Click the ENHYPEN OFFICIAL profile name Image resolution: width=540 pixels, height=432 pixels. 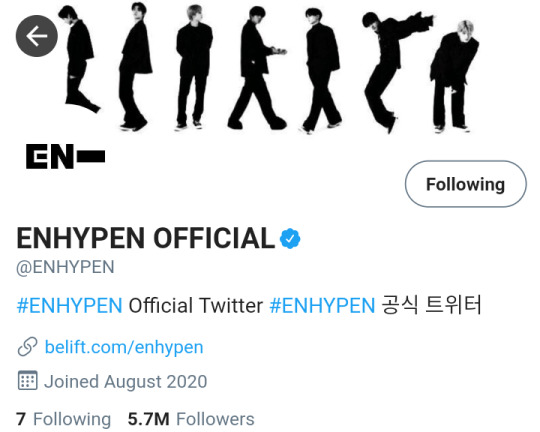tap(146, 238)
